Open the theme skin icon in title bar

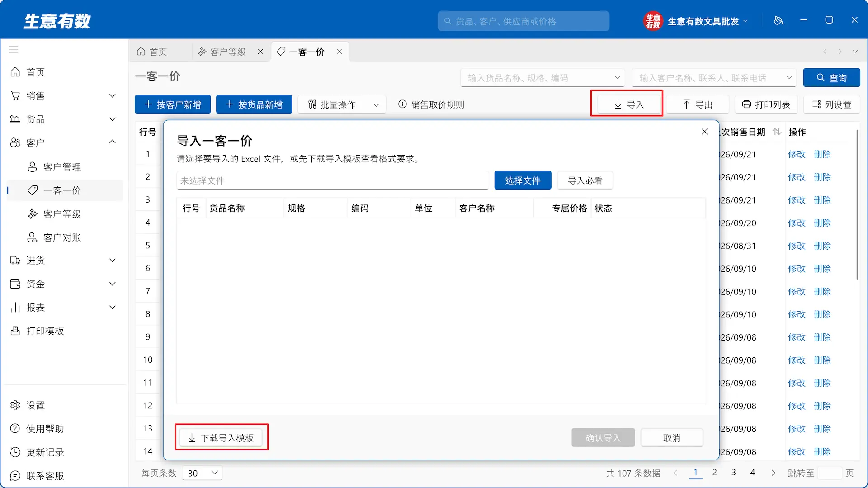pos(778,21)
